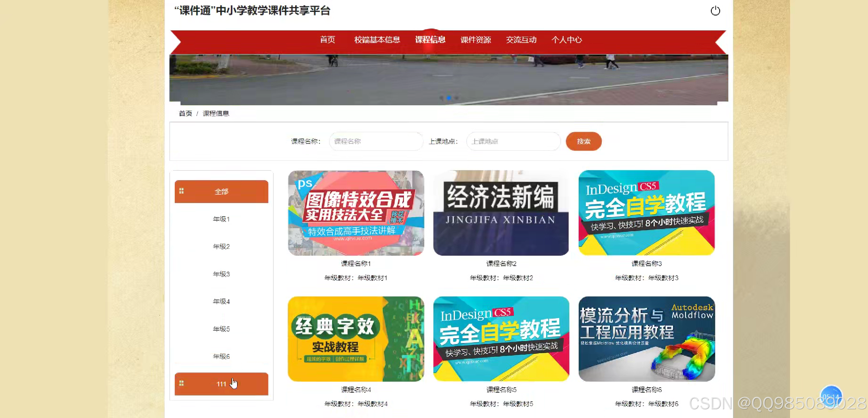Viewport: 868px width, 418px height.
Task: Open 首页 navigation menu item
Action: 327,40
